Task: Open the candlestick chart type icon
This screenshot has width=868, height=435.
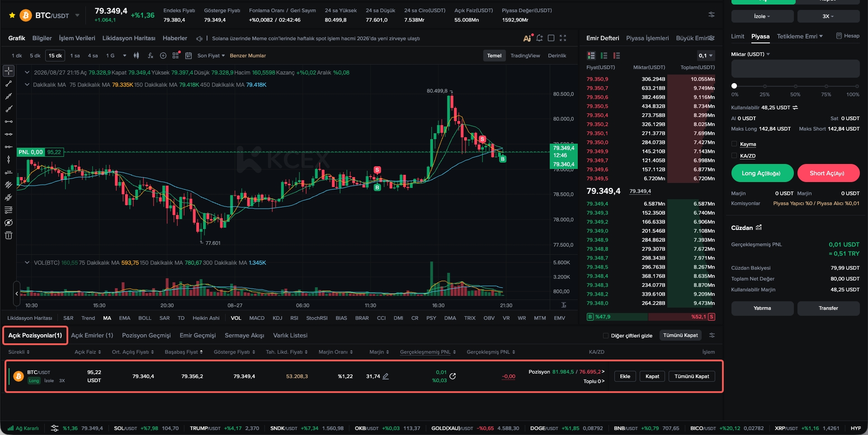Action: click(x=136, y=56)
